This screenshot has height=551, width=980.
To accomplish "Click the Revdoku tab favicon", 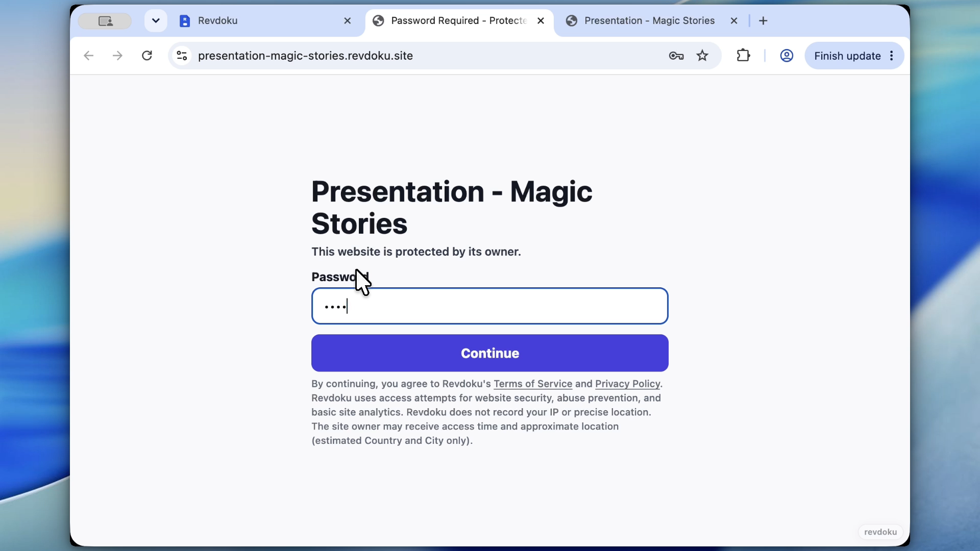I will [x=185, y=21].
